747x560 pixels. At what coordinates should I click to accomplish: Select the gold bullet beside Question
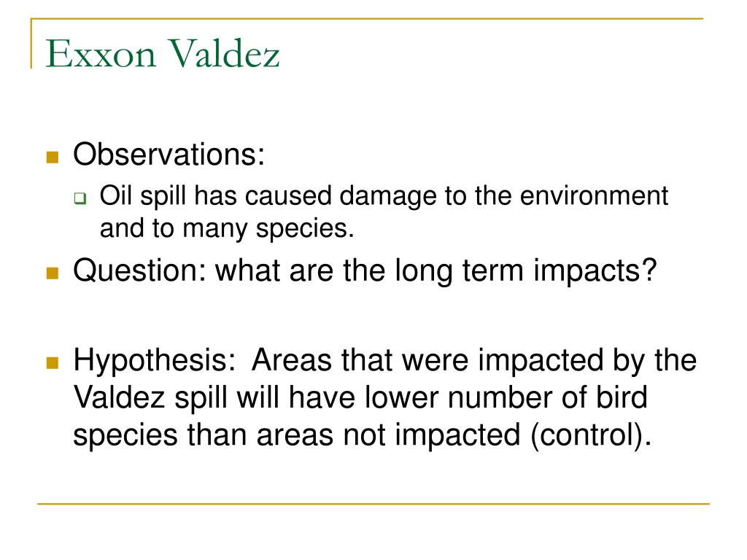53,273
